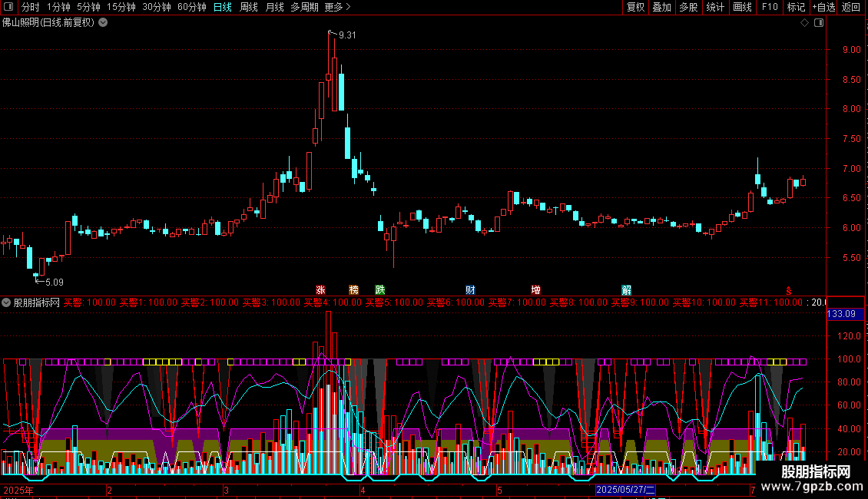Open F10 company information
Screen dimensions: 868x499
(x=770, y=7)
